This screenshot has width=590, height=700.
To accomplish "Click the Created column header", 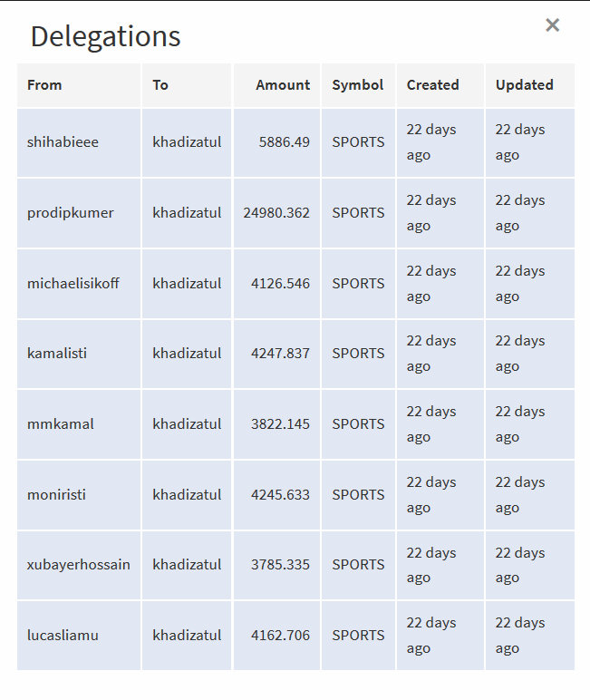I will (432, 85).
